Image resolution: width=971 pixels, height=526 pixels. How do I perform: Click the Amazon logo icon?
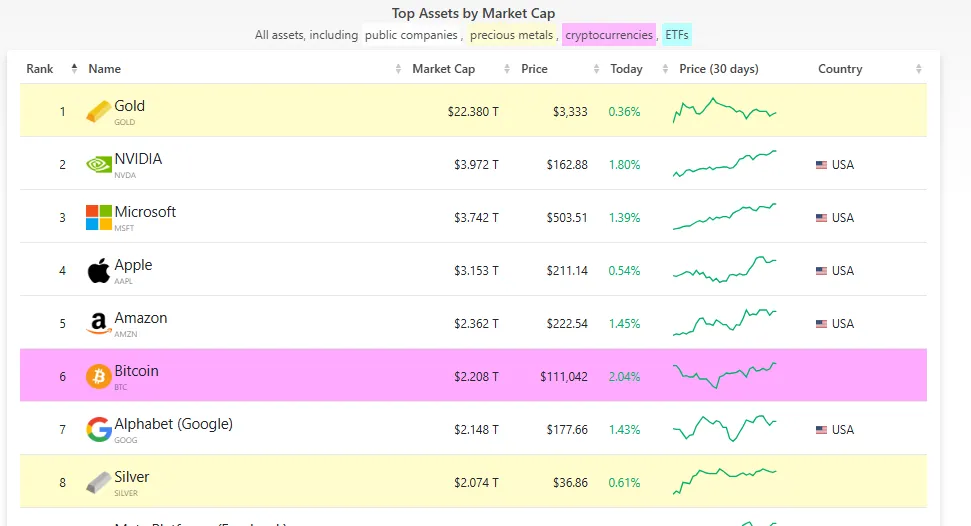99,323
